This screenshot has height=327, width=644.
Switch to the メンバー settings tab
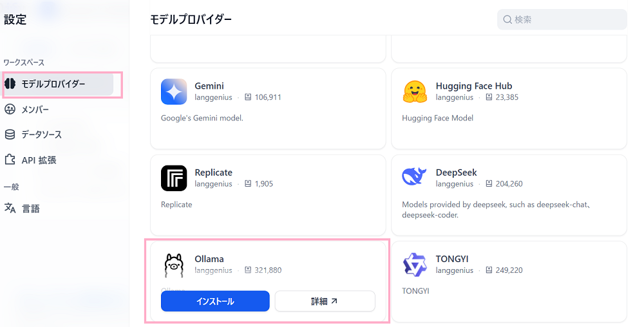coord(35,109)
